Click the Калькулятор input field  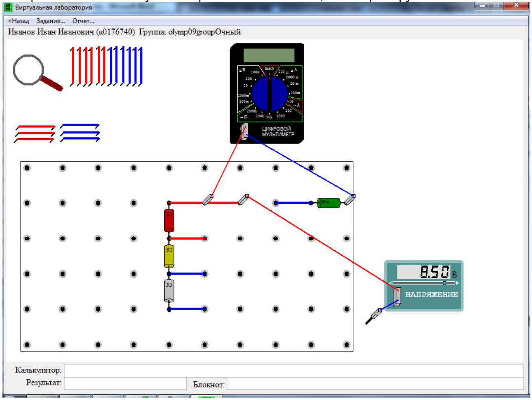tap(294, 370)
